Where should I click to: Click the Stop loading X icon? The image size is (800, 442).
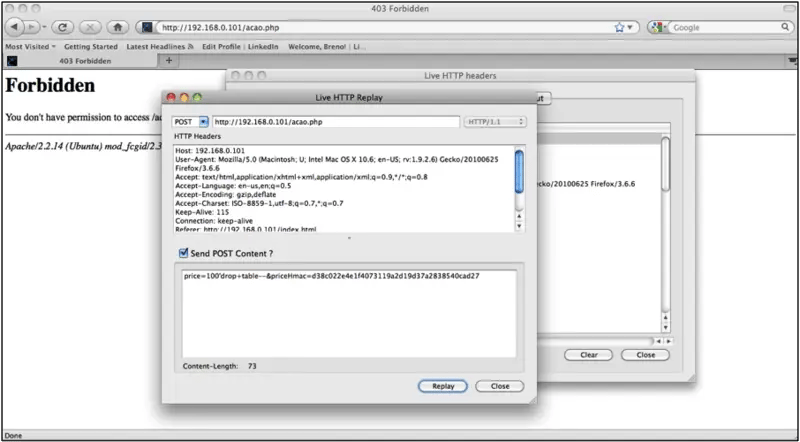pos(89,27)
